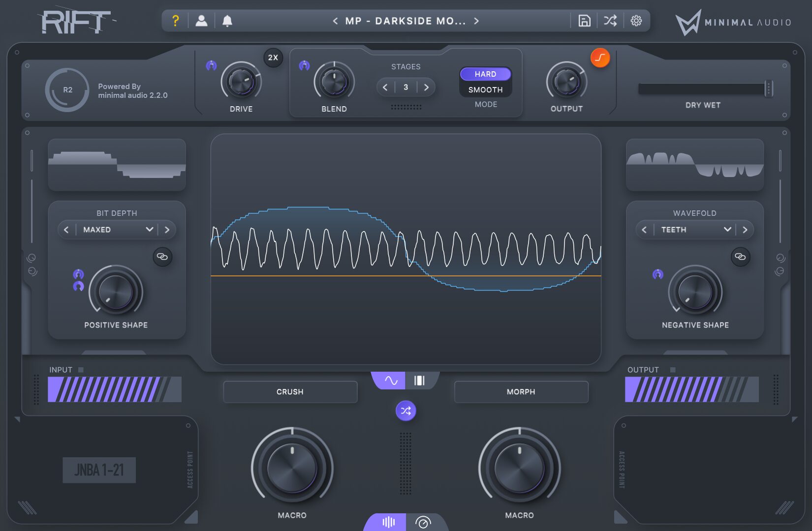Toggle the 2X oversampling button
This screenshot has height=531, width=812.
[273, 58]
